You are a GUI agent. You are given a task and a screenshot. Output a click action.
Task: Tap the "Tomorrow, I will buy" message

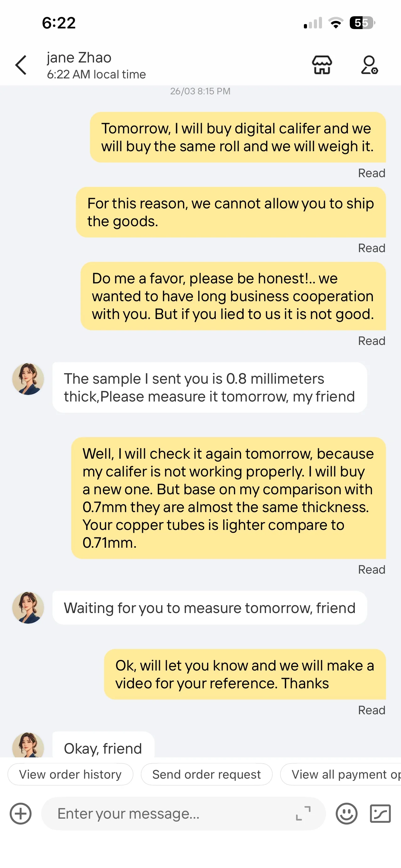click(238, 137)
